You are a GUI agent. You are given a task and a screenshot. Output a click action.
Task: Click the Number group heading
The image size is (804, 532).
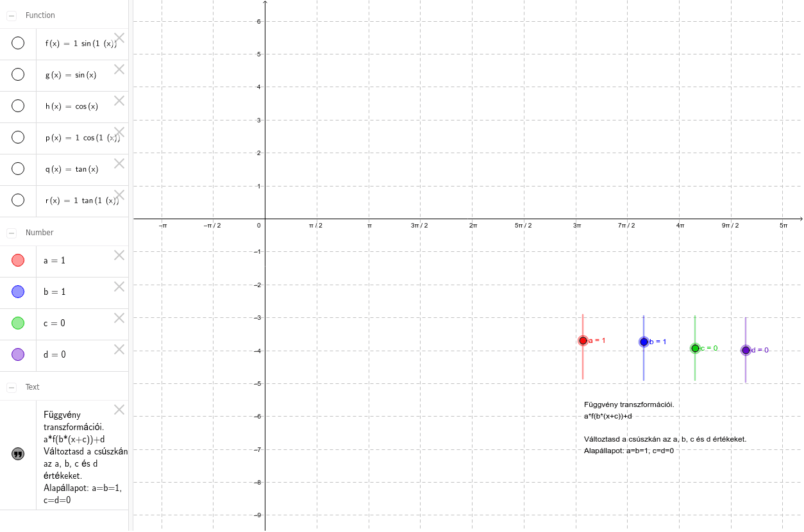pos(40,233)
